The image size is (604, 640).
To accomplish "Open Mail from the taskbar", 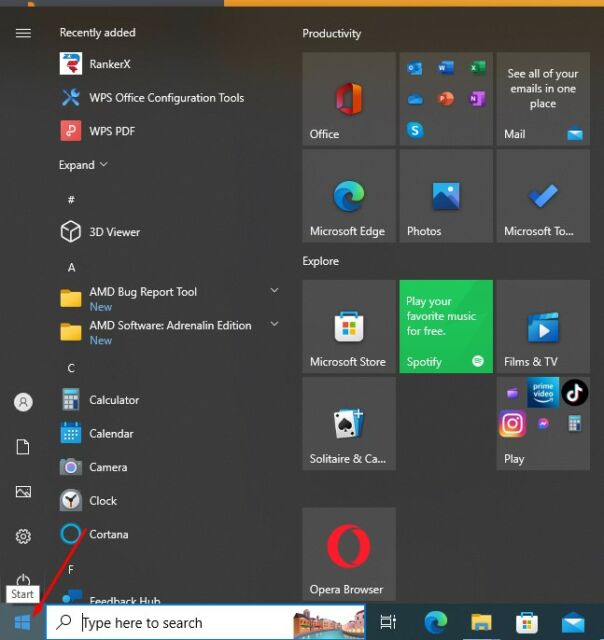I will (x=573, y=623).
